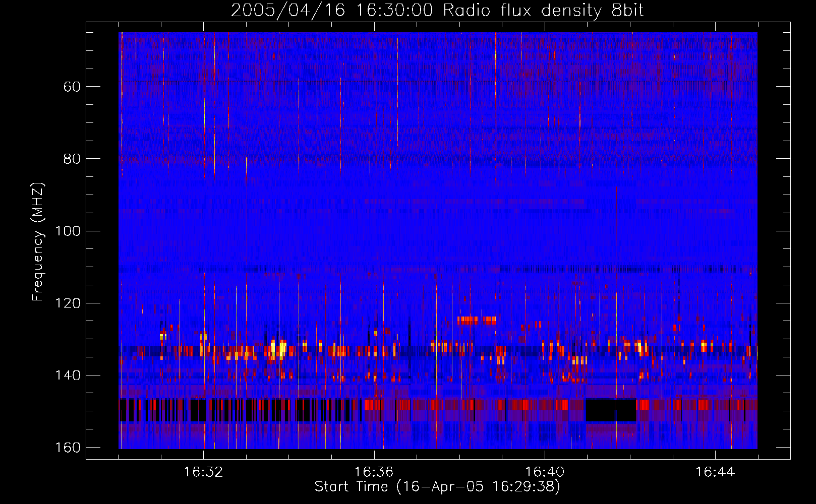Click the 80 frequency tick label
The image size is (816, 504).
point(72,159)
